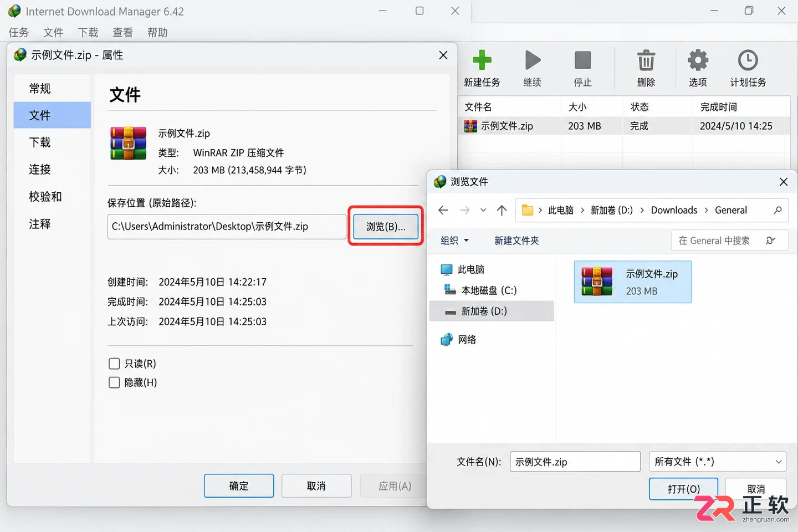Expand breadcrumb chevron after Downloads

pos(706,210)
